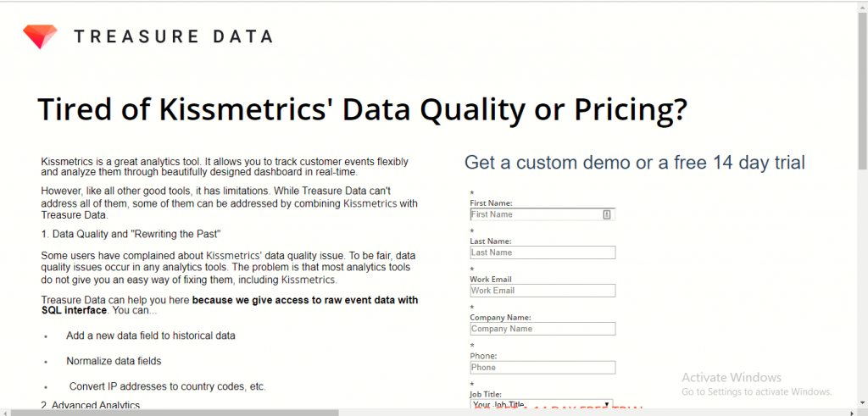
Task: Click the bold raw event data text
Action: click(x=305, y=301)
